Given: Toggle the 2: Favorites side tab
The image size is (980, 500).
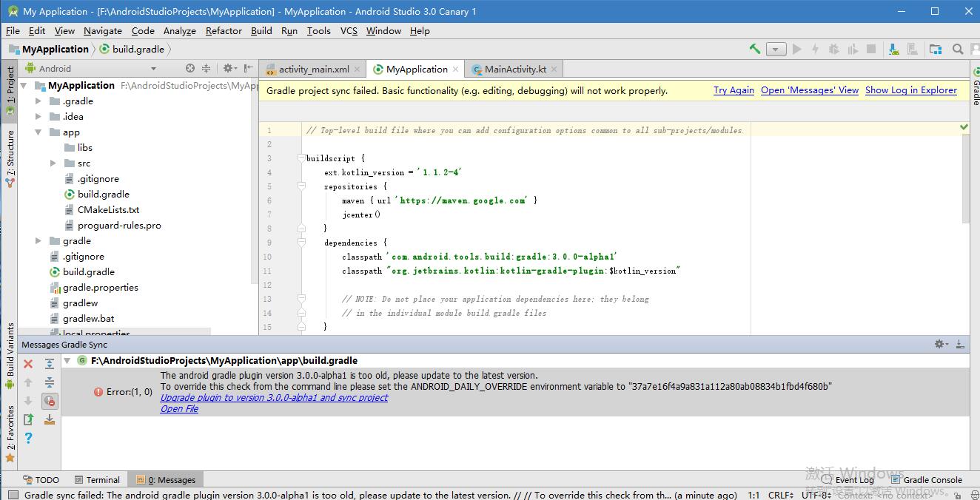Looking at the screenshot, I should coord(10,433).
